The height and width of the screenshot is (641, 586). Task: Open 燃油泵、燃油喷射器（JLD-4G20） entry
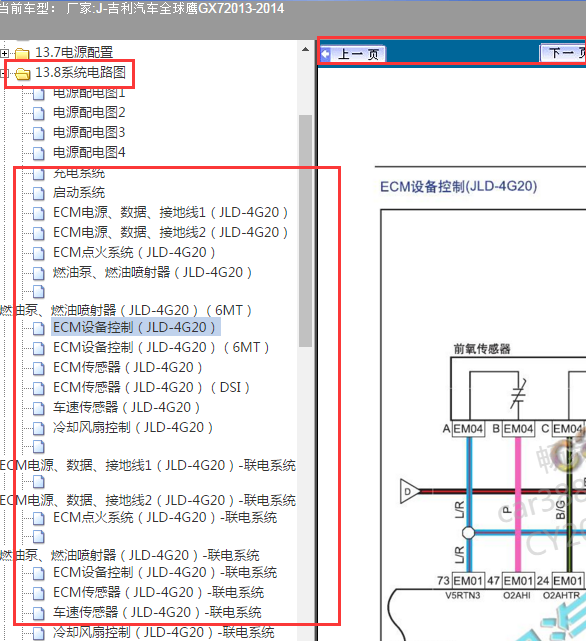pos(152,273)
